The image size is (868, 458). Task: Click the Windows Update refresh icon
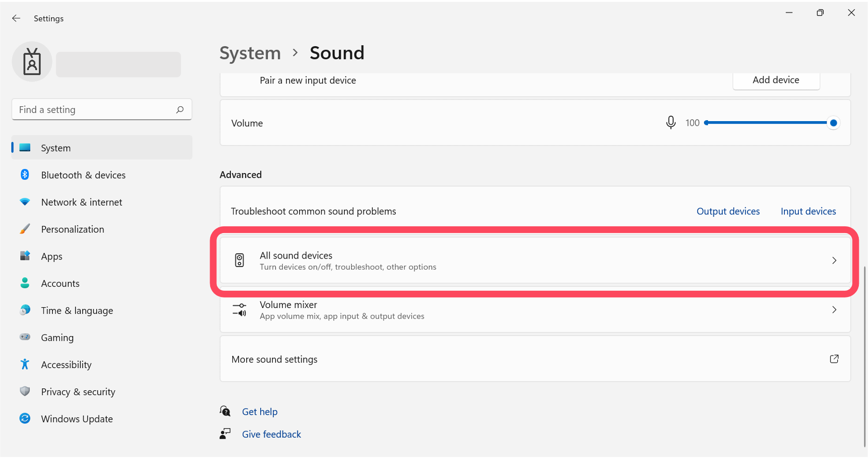[x=25, y=419]
